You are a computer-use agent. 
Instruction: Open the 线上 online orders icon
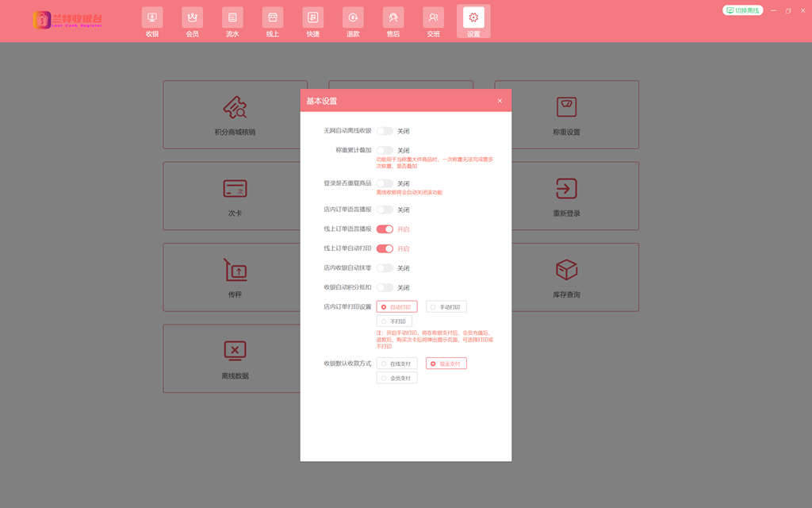(273, 21)
